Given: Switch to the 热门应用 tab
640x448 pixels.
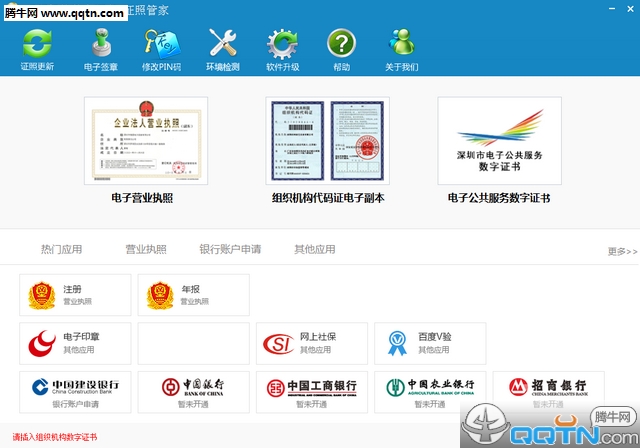Looking at the screenshot, I should [62, 249].
